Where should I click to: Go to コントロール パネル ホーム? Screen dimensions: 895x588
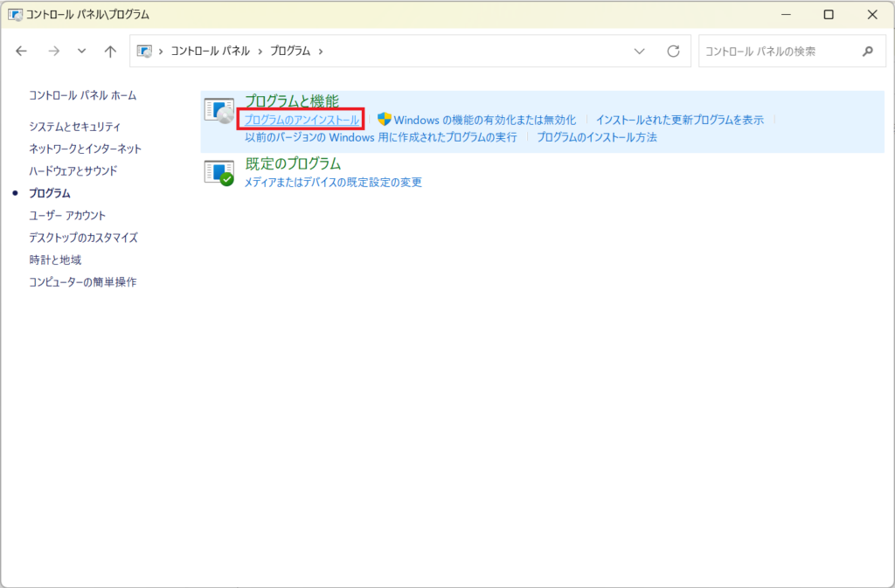[x=83, y=95]
